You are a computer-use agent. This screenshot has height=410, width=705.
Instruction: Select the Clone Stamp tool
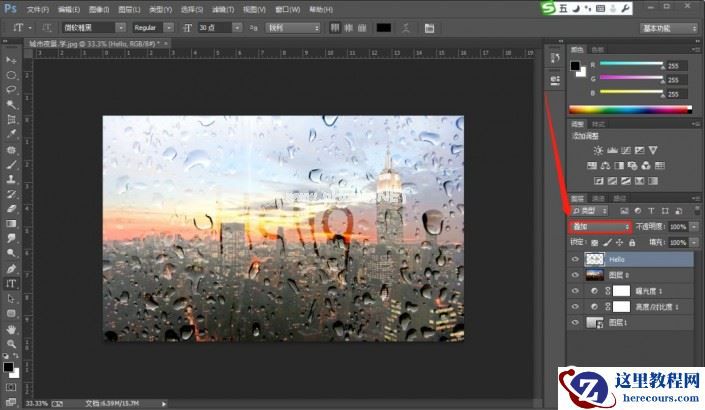(11, 179)
